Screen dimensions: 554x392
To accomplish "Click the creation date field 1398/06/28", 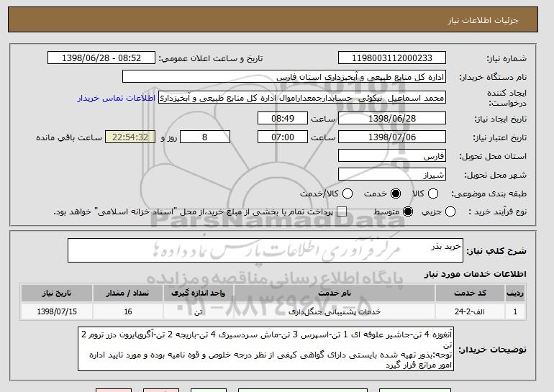I will point(392,118).
